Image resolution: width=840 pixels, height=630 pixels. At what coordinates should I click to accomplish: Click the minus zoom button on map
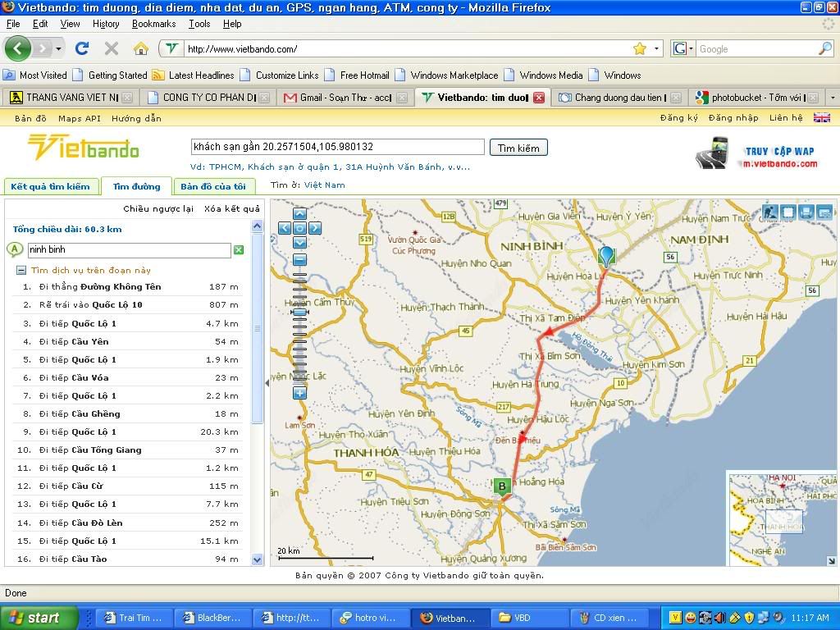(299, 260)
